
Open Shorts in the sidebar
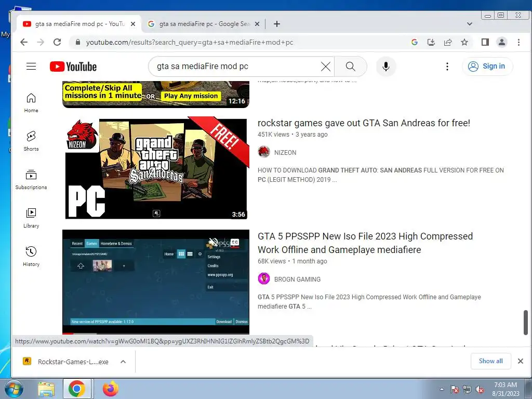click(x=31, y=141)
